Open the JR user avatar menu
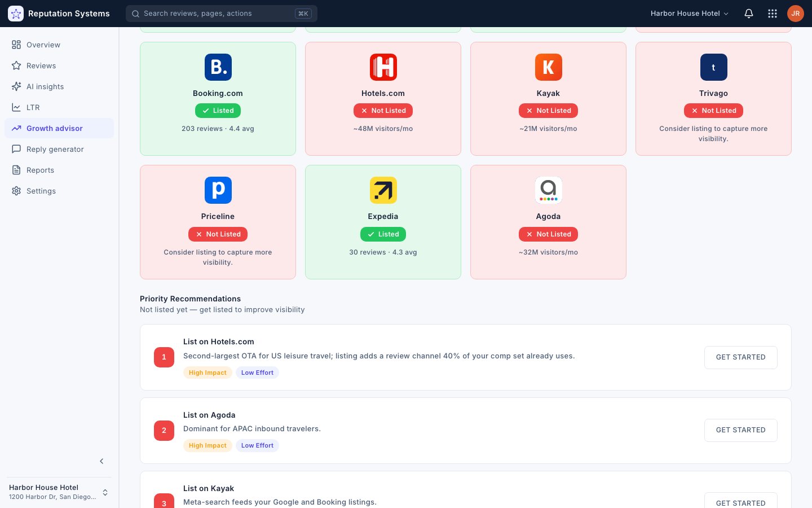The height and width of the screenshot is (508, 812). [796, 14]
